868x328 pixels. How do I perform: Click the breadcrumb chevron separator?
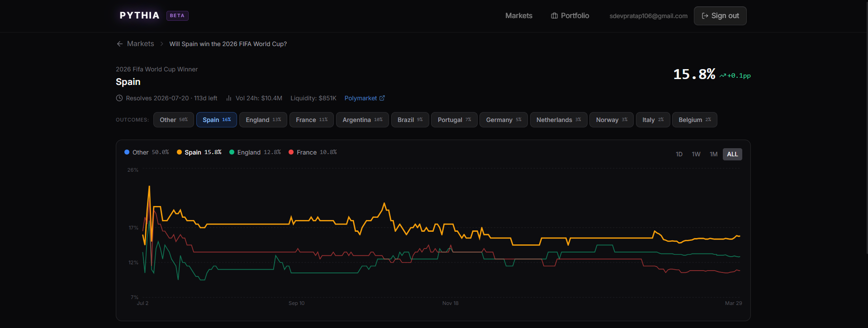click(x=161, y=44)
